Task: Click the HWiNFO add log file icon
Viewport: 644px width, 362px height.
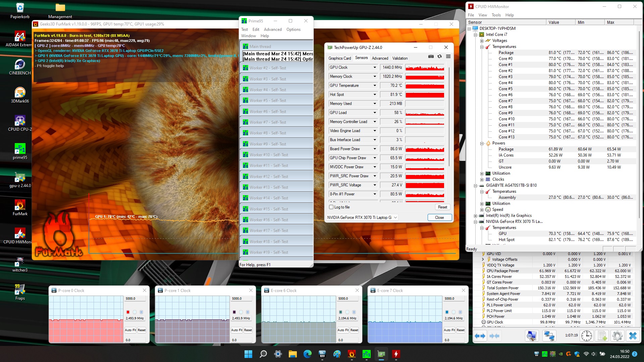Action: 602,336
